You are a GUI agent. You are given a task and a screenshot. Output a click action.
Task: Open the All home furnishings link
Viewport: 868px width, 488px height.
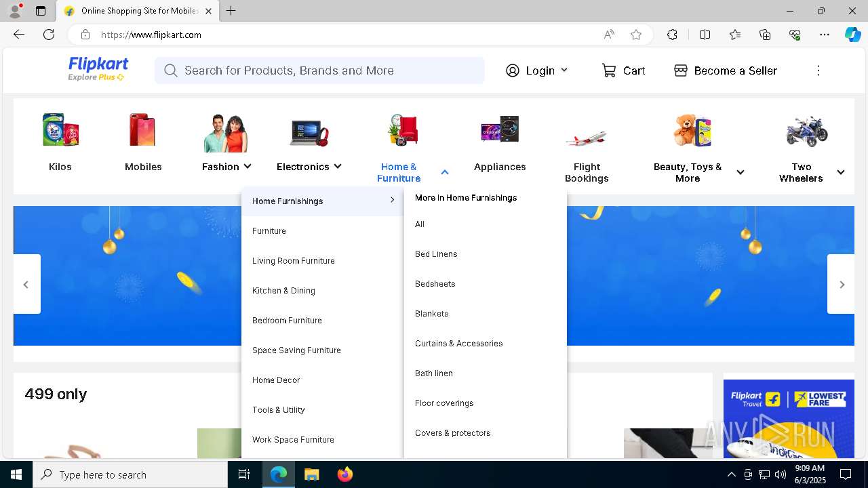(x=420, y=224)
